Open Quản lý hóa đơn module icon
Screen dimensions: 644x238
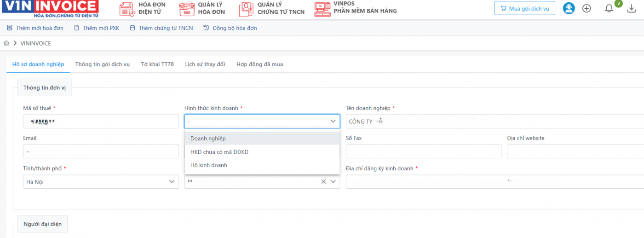(187, 9)
